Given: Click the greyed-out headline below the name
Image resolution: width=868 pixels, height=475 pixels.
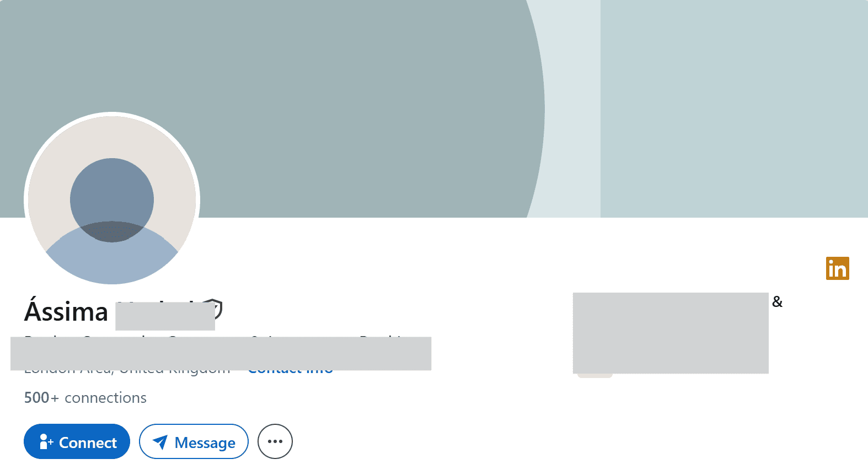Looking at the screenshot, I should coord(221,353).
